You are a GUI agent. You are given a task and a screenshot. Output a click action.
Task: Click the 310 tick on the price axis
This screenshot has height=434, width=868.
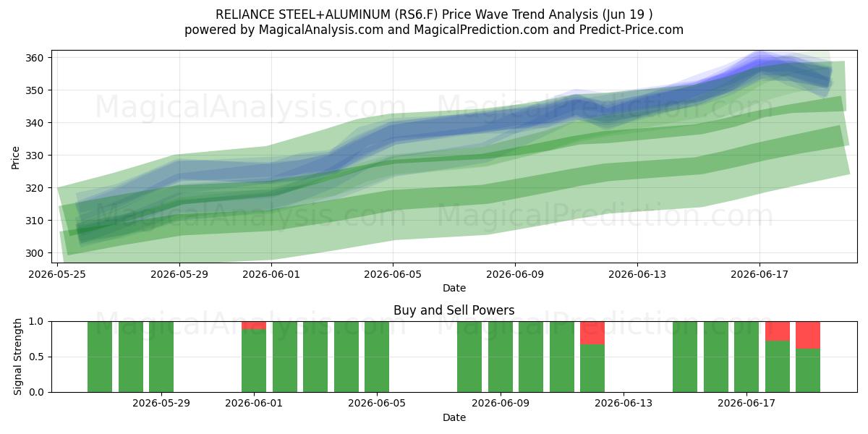tap(36, 221)
